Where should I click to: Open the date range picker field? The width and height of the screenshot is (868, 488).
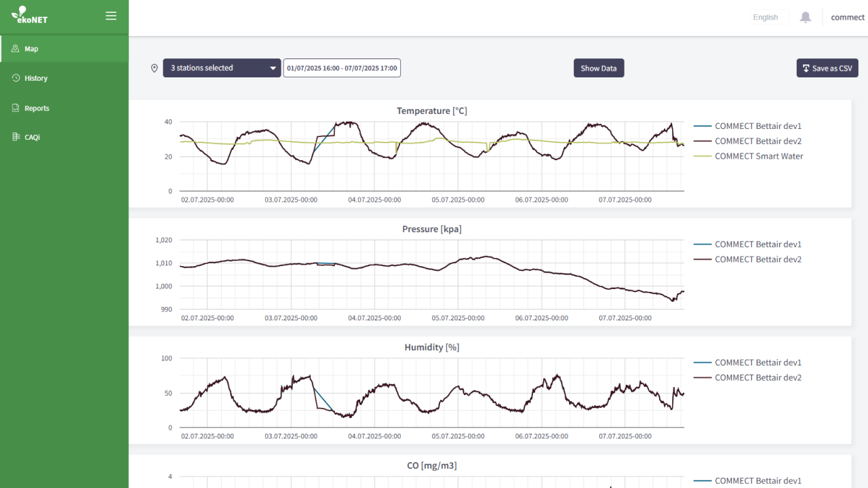point(342,68)
